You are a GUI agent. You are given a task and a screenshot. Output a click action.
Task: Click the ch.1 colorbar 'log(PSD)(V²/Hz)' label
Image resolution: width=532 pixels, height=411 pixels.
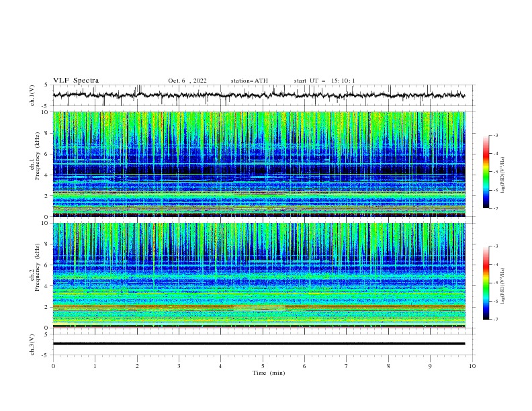point(502,175)
